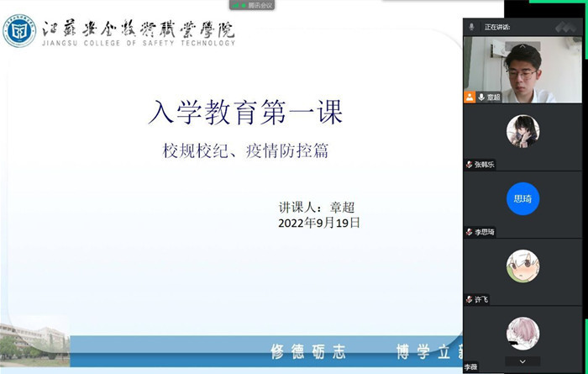Click the microphone icon beside 正在讲话
The width and height of the screenshot is (588, 374).
(x=472, y=27)
